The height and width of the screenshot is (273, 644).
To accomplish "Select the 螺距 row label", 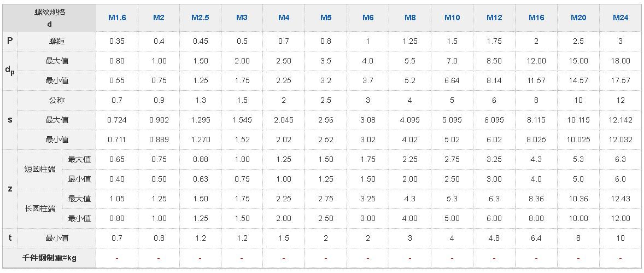I will (x=57, y=41).
